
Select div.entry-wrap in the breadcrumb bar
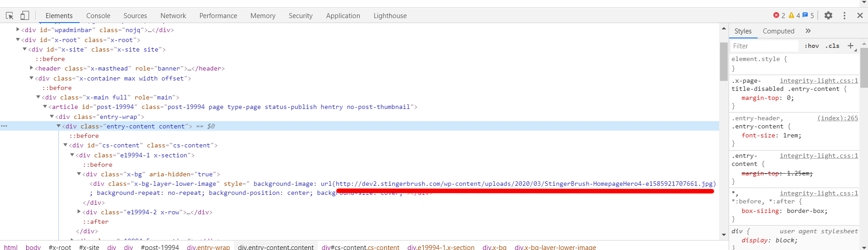(208, 247)
